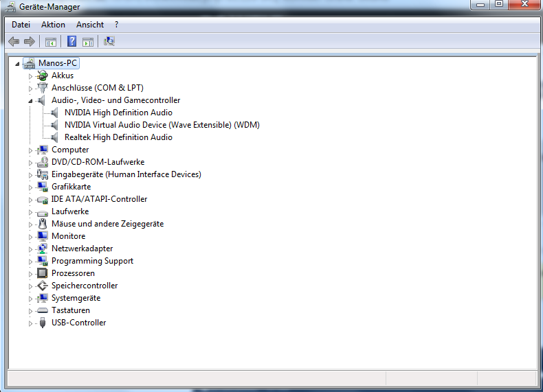Click the Programming Support icon

[42, 261]
